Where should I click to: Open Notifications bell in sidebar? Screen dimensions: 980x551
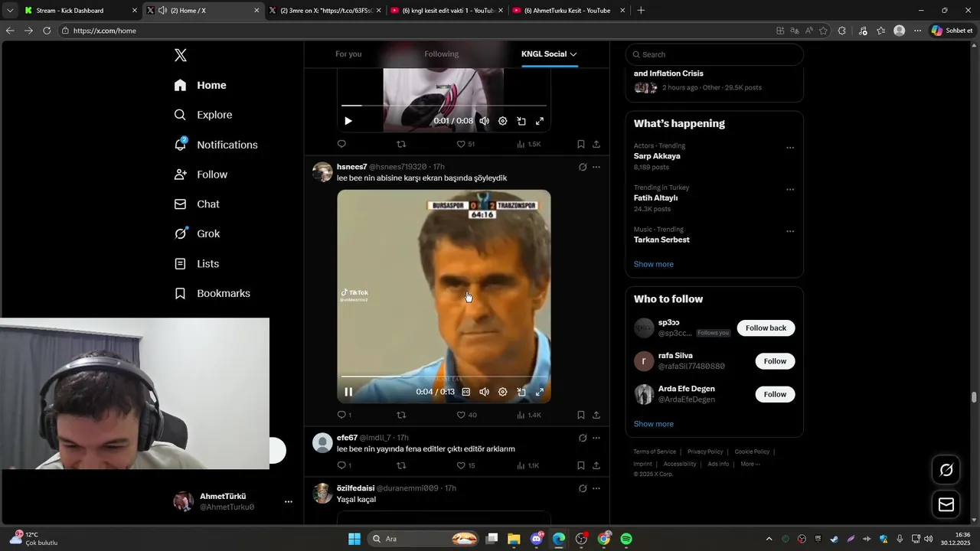(215, 145)
